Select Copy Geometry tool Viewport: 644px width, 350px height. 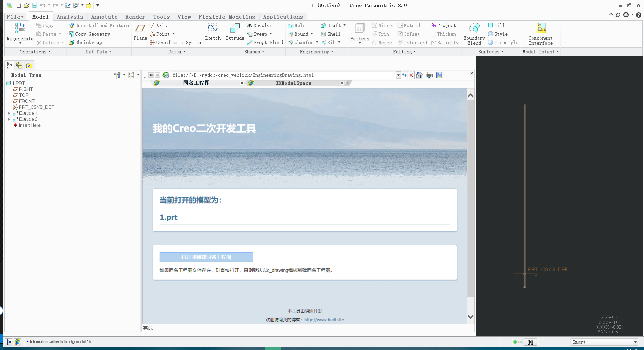pos(89,34)
